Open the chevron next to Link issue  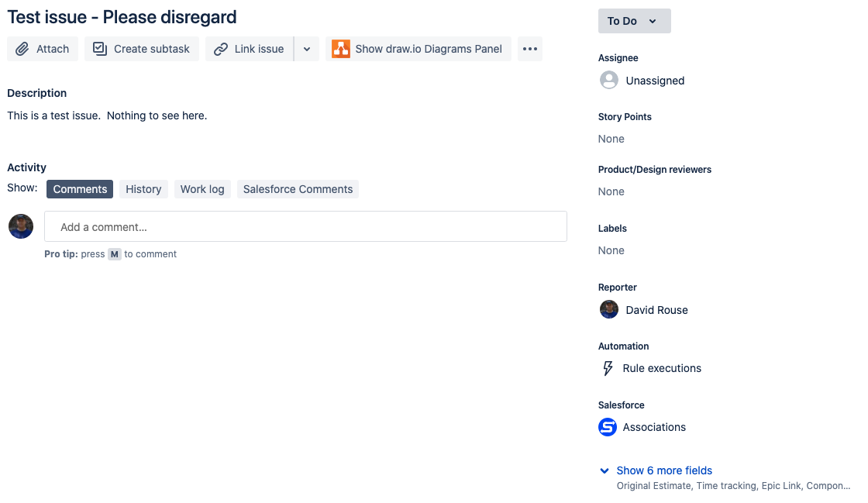click(306, 48)
